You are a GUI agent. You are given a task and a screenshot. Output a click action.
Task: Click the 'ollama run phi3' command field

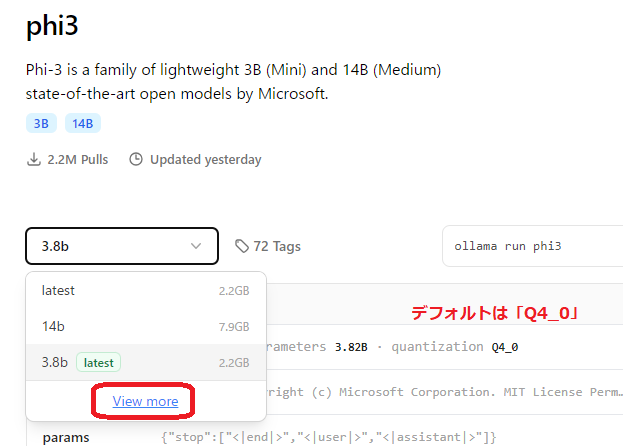click(532, 246)
